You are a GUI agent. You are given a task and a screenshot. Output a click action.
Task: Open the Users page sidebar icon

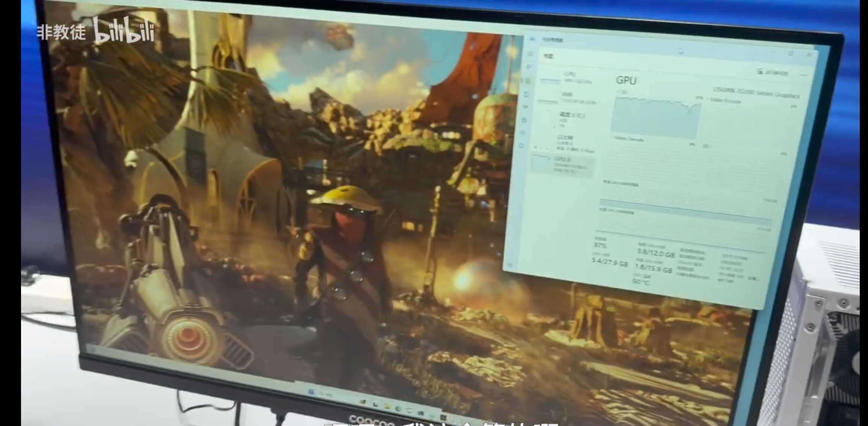[524, 120]
